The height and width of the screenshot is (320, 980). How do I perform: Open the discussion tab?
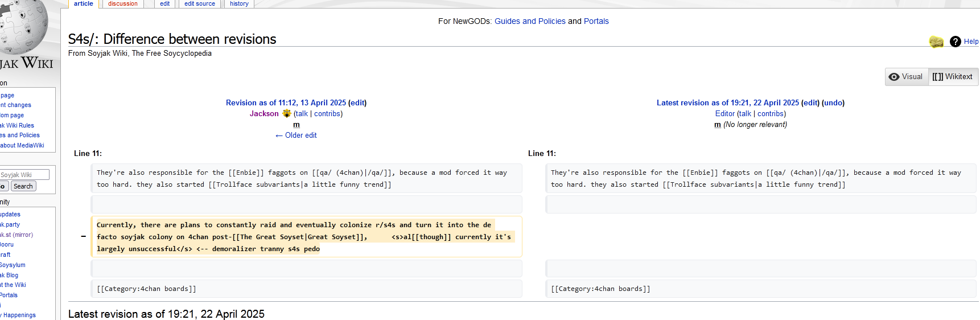click(123, 3)
